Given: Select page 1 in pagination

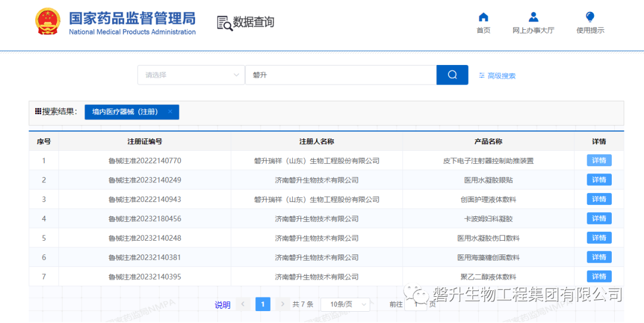Looking at the screenshot, I should point(263,304).
